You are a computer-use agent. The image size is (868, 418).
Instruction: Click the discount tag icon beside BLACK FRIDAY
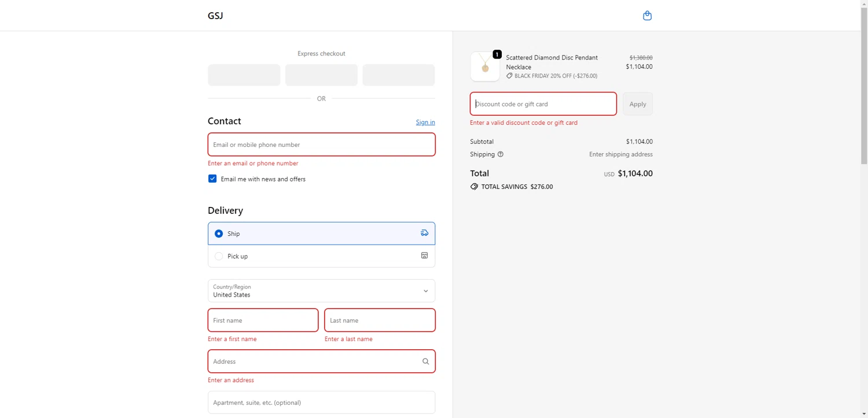point(509,76)
